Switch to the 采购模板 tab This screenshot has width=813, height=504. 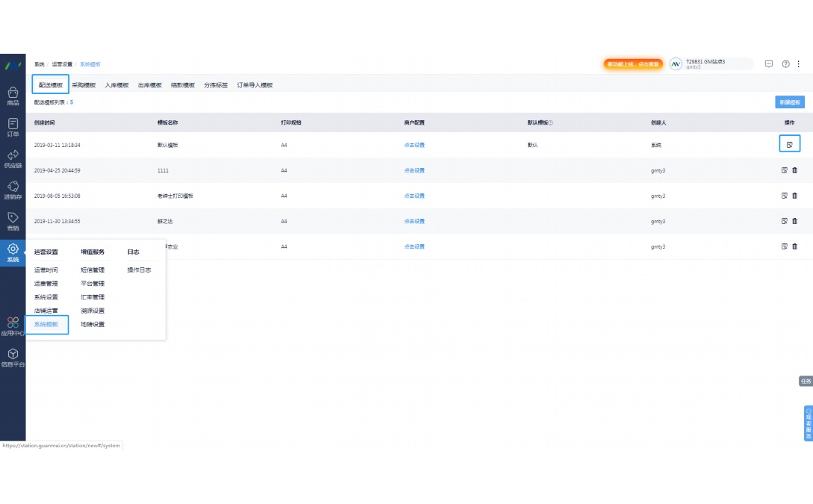(x=84, y=85)
